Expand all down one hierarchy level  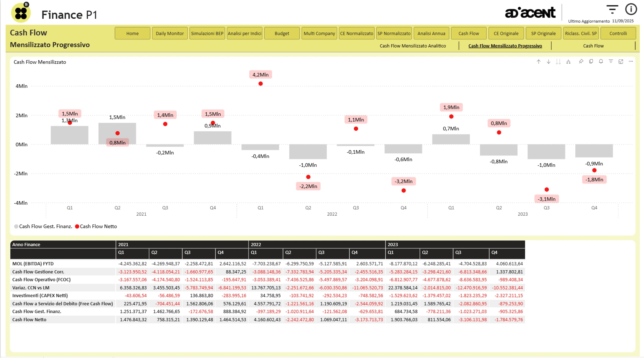click(568, 62)
